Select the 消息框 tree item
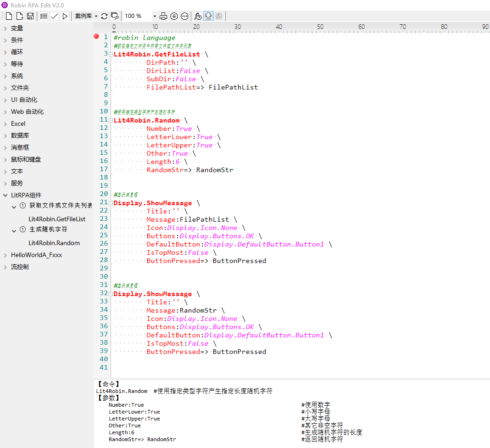This screenshot has width=490, height=448. 20,147
